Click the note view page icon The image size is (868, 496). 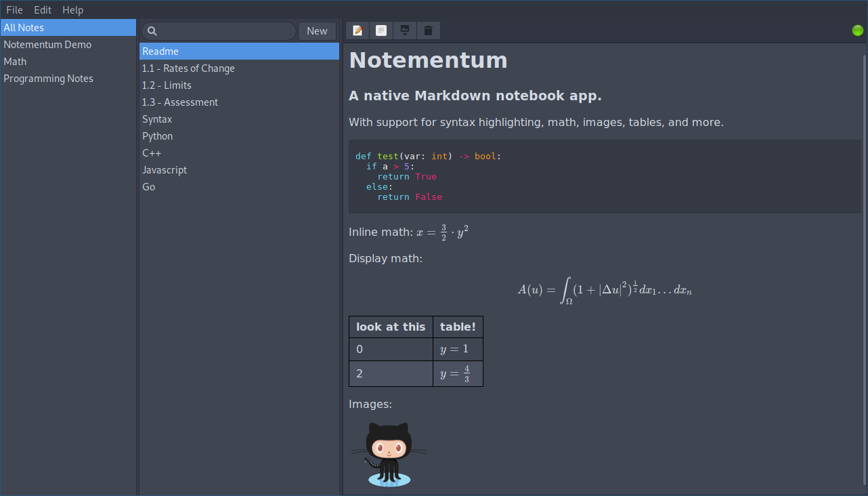pos(381,30)
